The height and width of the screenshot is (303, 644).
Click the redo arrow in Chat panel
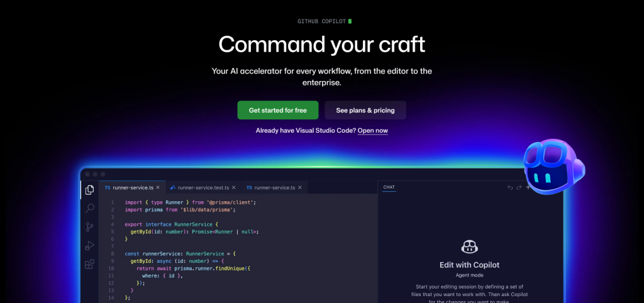[x=519, y=187]
